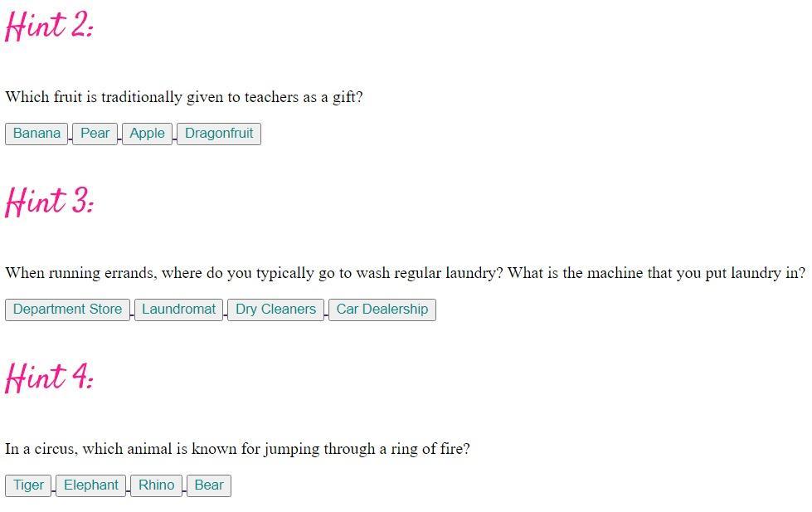Click the Hint 2 heading
812x512 pixels.
coord(50,26)
